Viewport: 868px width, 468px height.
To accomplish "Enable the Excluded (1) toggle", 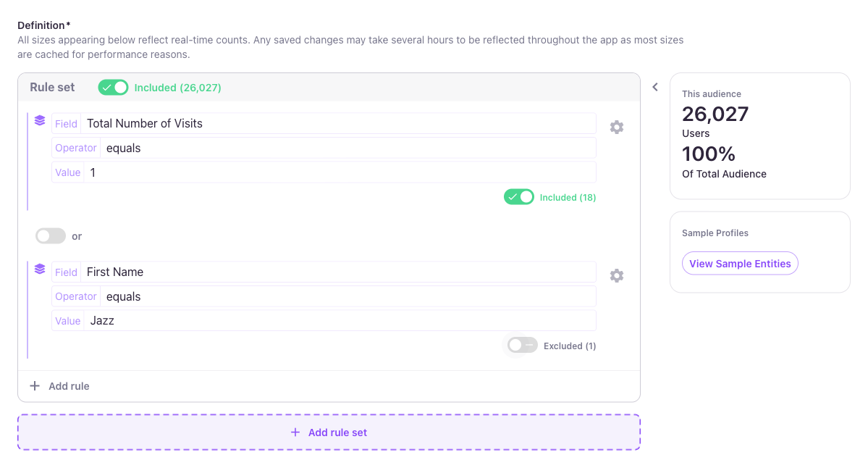I will point(521,345).
